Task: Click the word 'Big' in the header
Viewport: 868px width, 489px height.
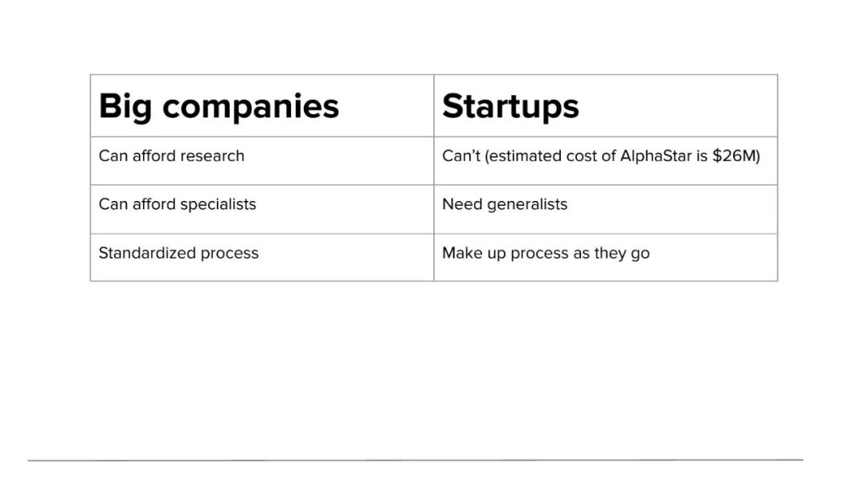Action: [x=125, y=107]
